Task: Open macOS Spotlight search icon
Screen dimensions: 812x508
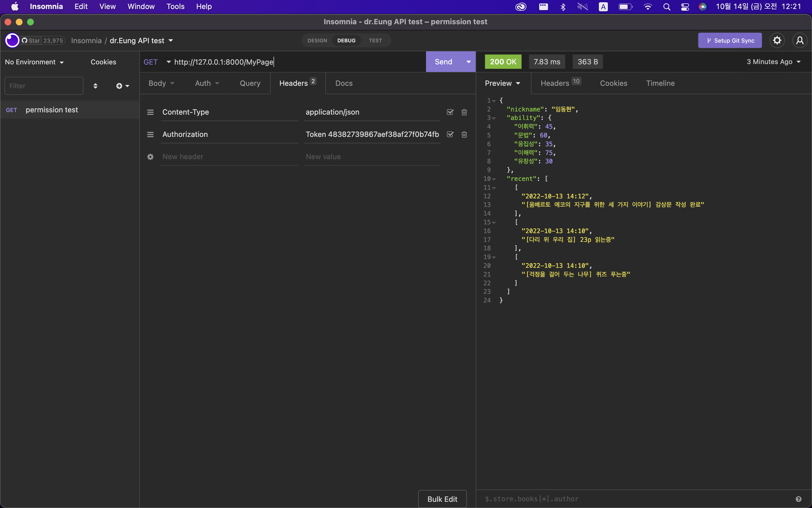Action: [667, 7]
